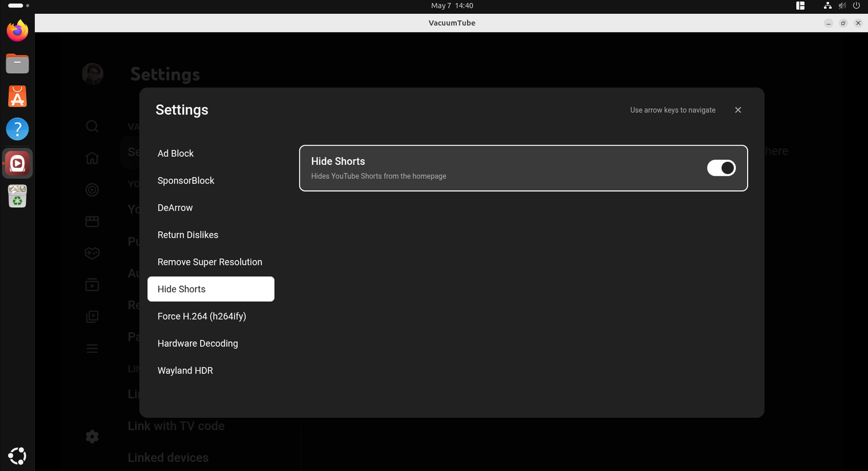Click the search icon in VacuumTube sidebar
The image size is (868, 471).
92,126
